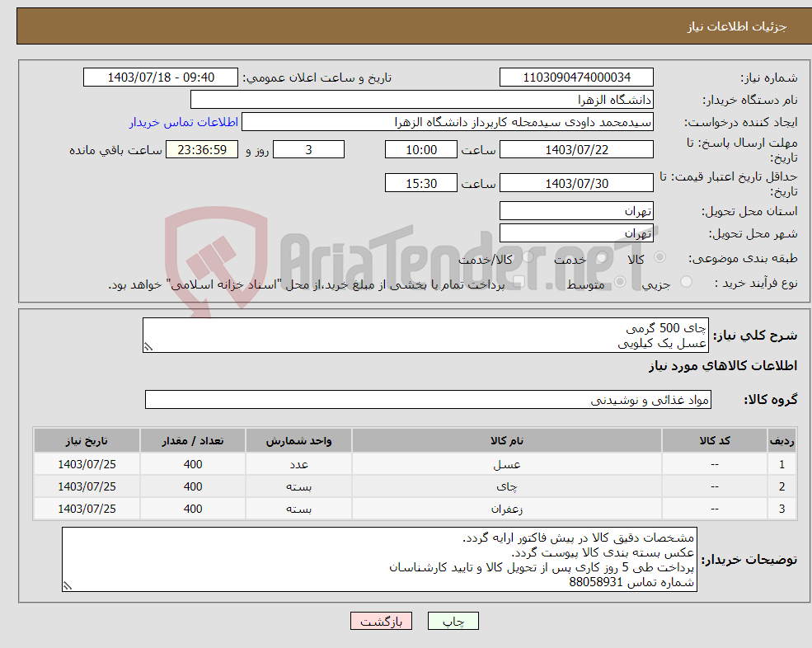
Task: Click the تعداد / مقدار column header
Action: tap(193, 440)
